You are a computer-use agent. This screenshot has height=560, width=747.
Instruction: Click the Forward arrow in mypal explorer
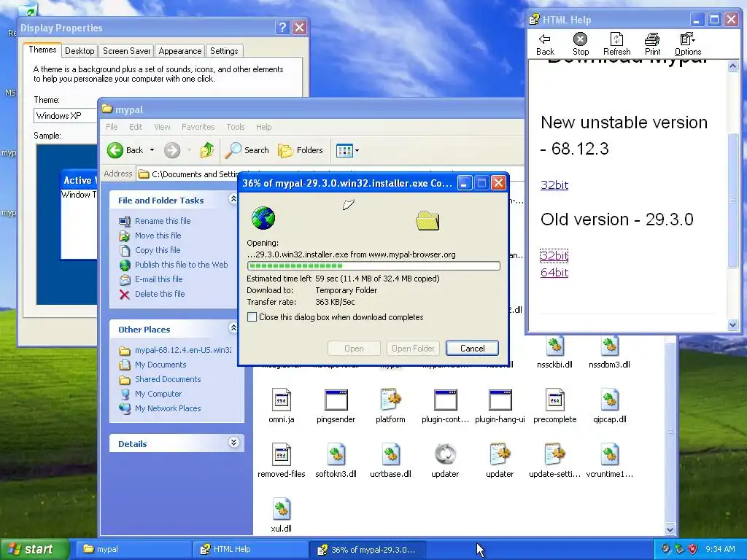click(172, 150)
